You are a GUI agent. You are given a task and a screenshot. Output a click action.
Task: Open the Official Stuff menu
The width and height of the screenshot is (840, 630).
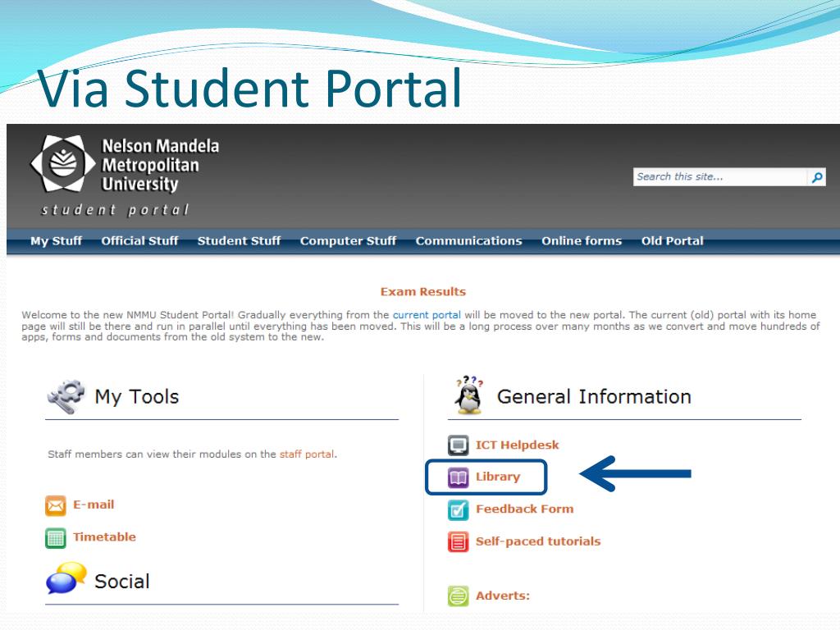(x=139, y=241)
